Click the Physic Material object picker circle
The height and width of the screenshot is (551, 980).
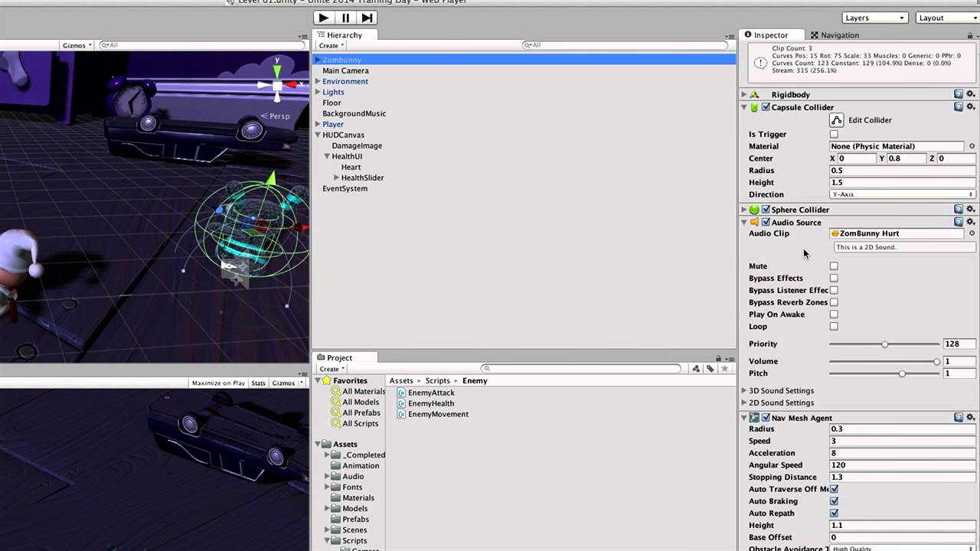coord(972,146)
